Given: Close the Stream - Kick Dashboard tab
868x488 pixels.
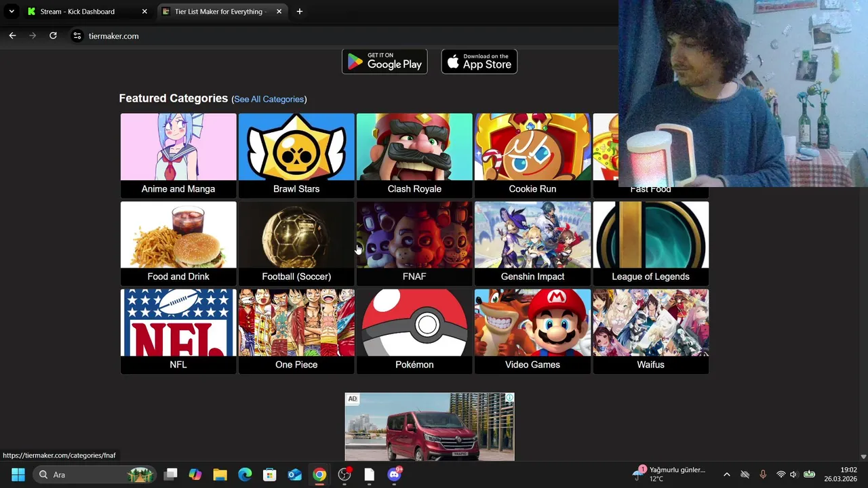Looking at the screenshot, I should [144, 12].
